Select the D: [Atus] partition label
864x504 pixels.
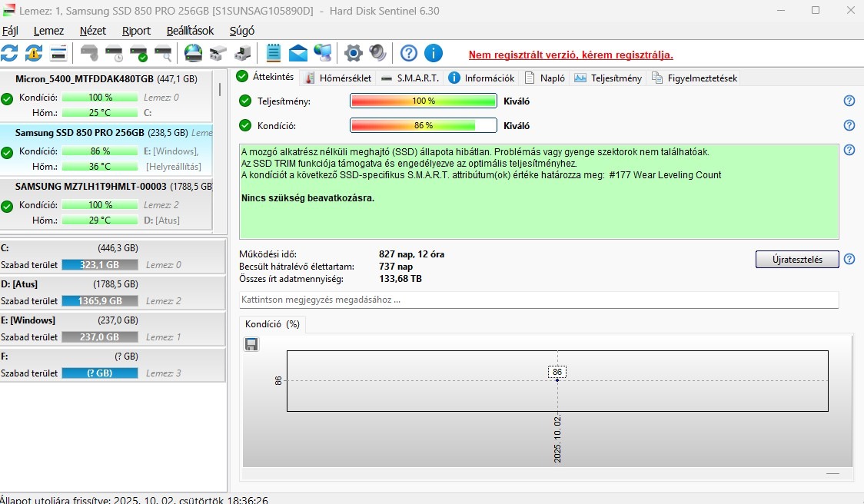(19, 284)
